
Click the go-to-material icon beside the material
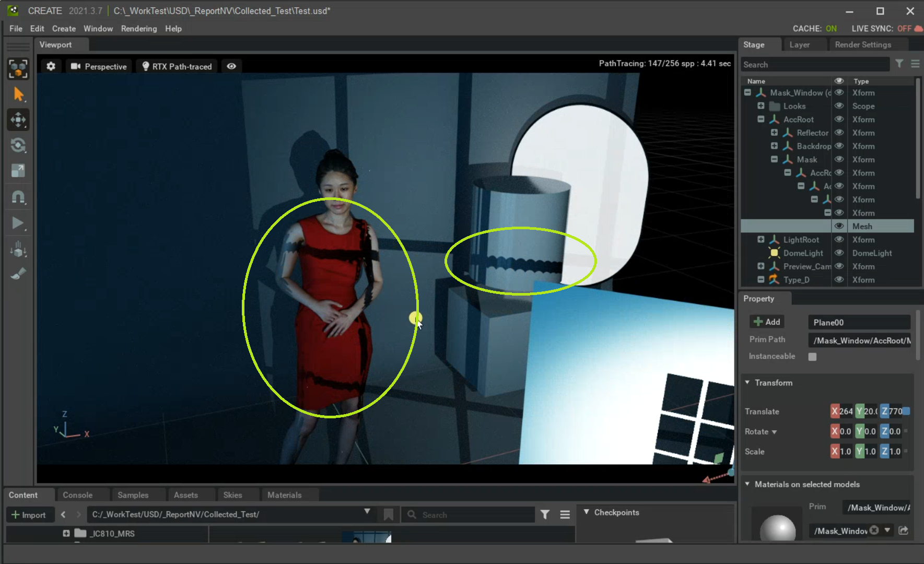click(x=903, y=530)
